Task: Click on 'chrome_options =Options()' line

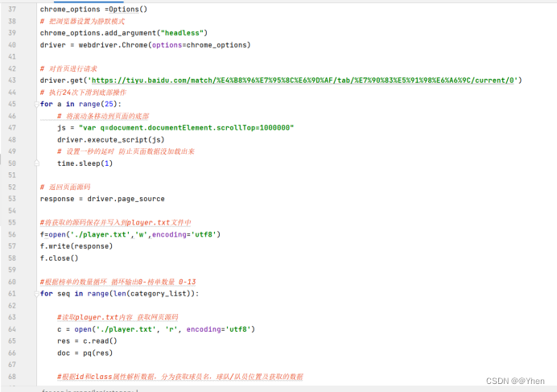Action: 93,9
